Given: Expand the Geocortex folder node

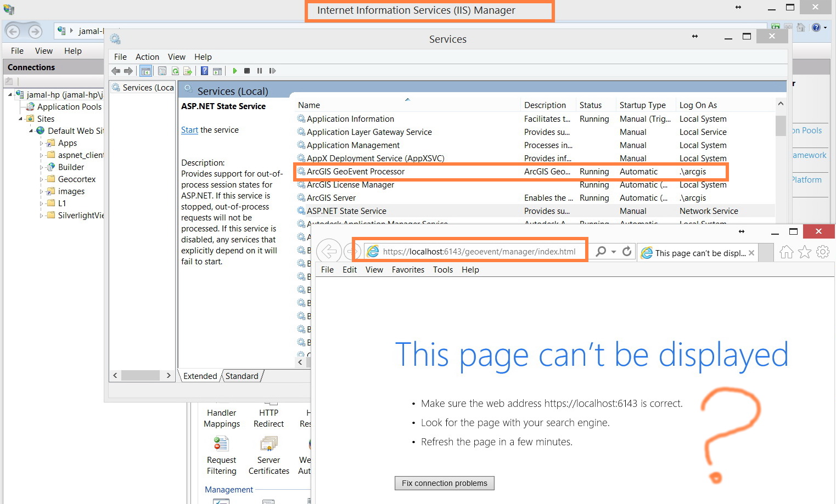Looking at the screenshot, I should pos(41,179).
